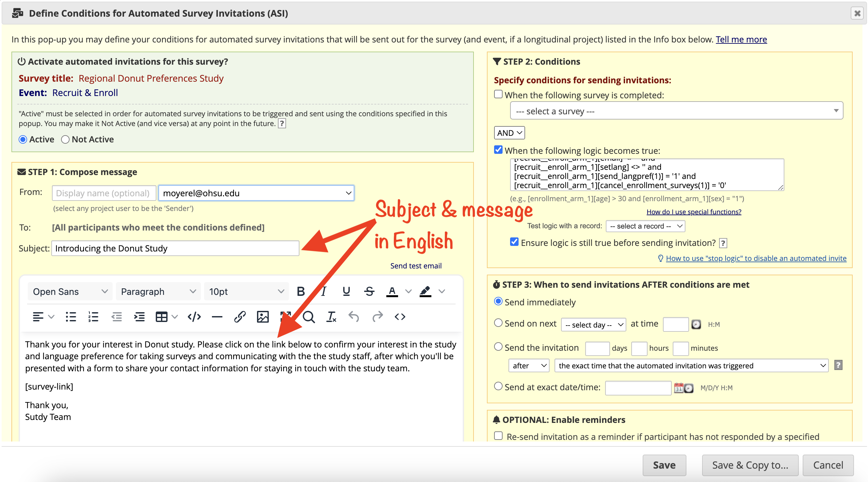Open the select day dropdown
868x482 pixels.
(593, 325)
